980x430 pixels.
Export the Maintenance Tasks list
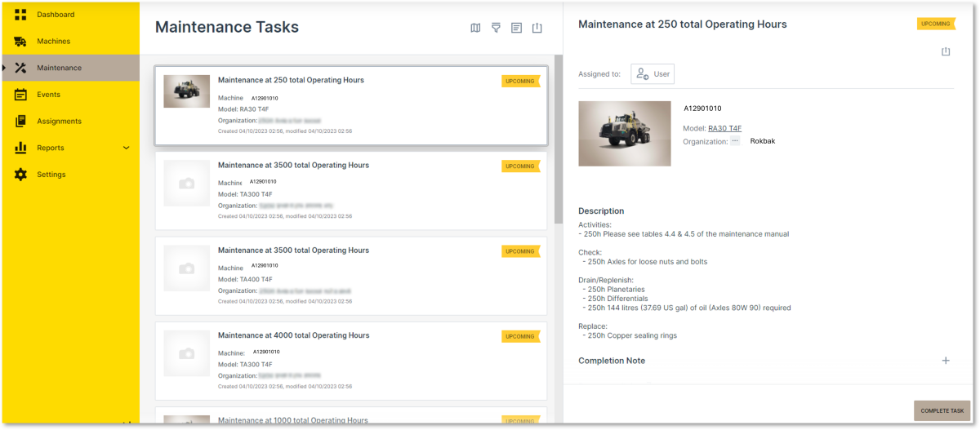(537, 28)
